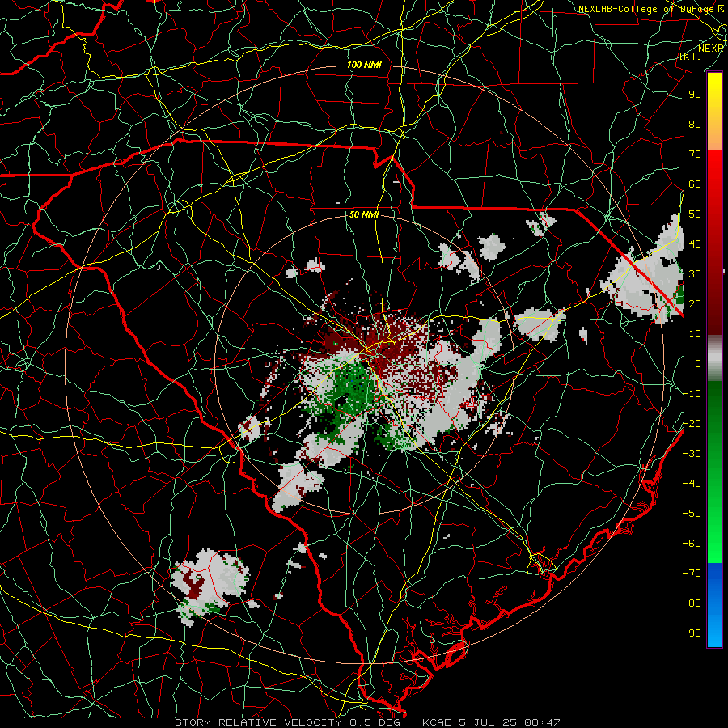The image size is (728, 728).
Task: Click the 50 label on velocity scale
Action: (695, 214)
